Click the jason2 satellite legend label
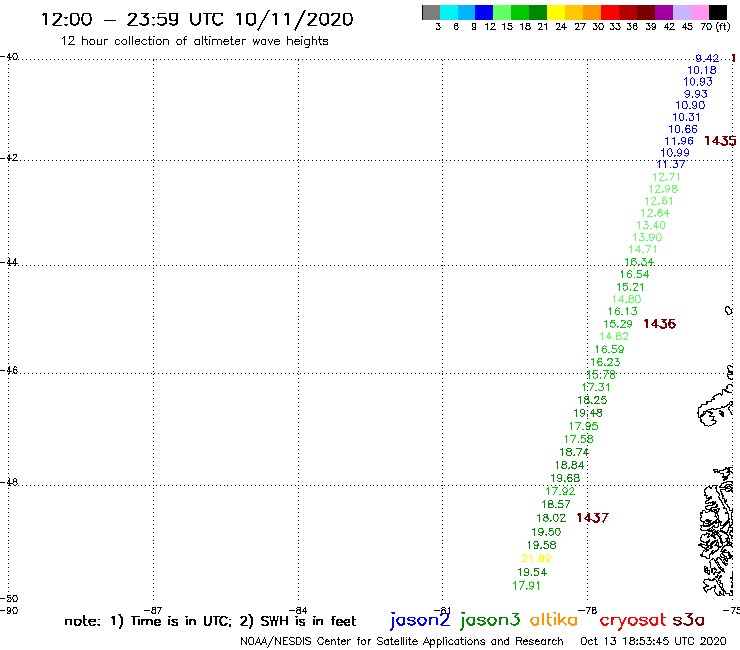The height and width of the screenshot is (650, 740). coord(420,620)
